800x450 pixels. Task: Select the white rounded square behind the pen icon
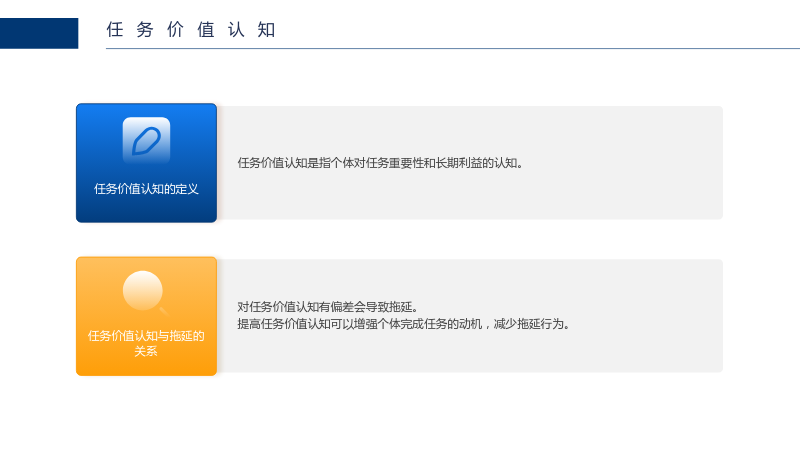pyautogui.click(x=146, y=140)
